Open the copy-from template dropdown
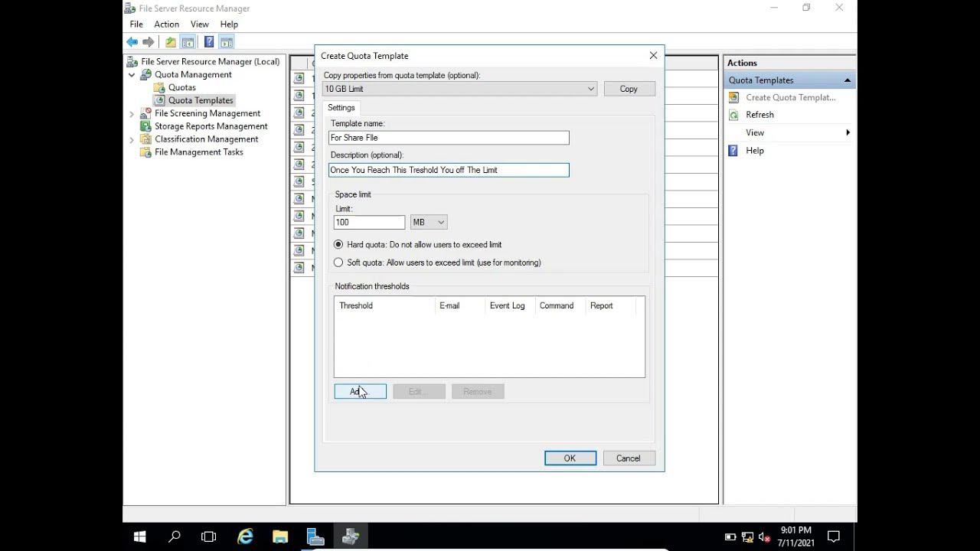The height and width of the screenshot is (551, 980). coord(590,89)
